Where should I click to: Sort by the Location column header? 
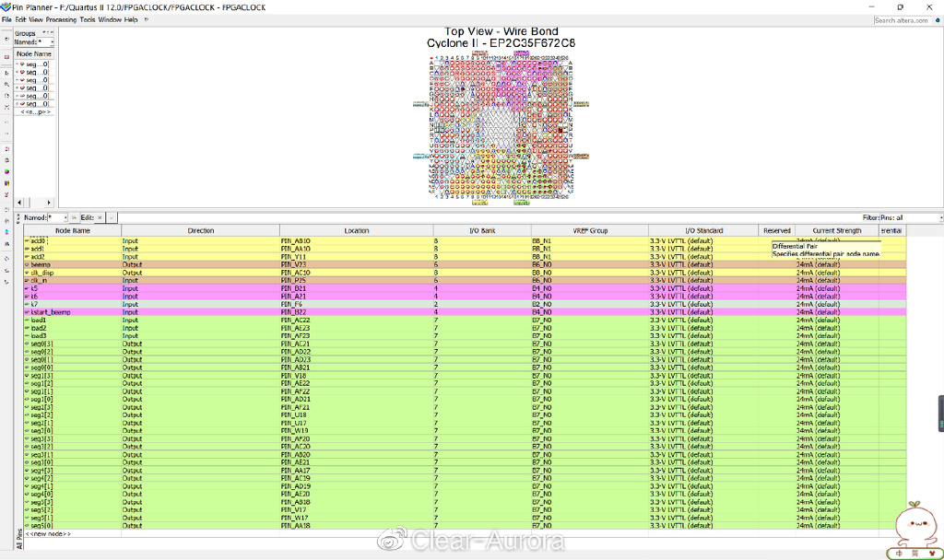(x=357, y=230)
